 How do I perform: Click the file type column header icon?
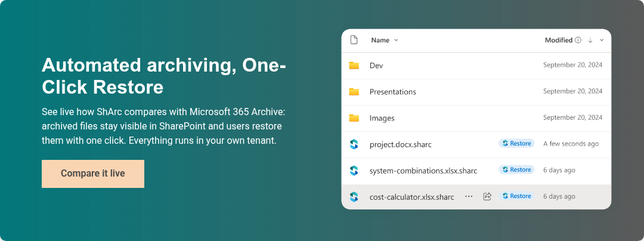(x=354, y=40)
